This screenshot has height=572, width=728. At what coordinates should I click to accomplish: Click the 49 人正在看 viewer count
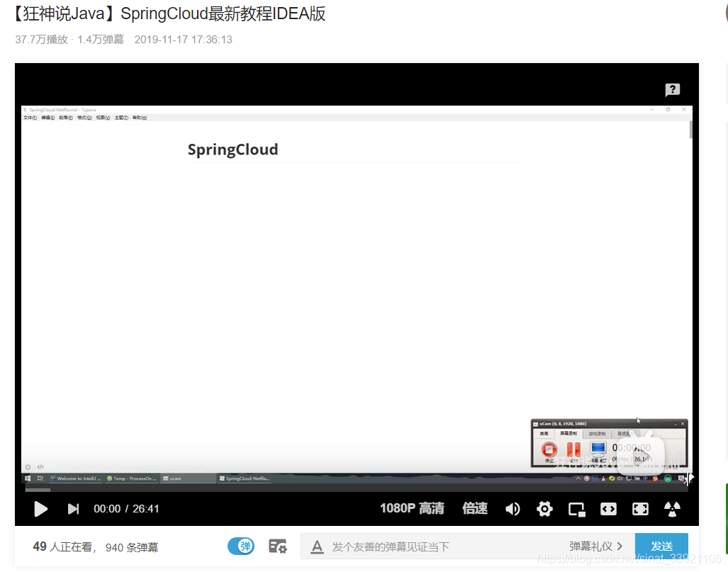(x=62, y=547)
